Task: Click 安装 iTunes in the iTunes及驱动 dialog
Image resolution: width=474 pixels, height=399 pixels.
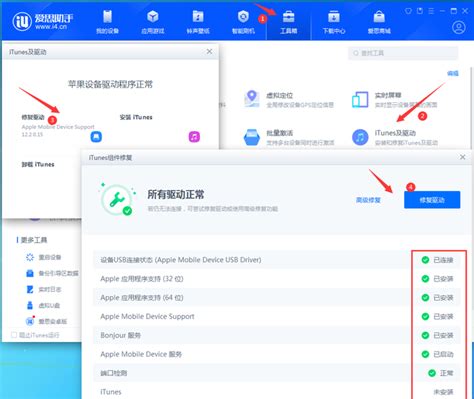Action: click(x=136, y=117)
